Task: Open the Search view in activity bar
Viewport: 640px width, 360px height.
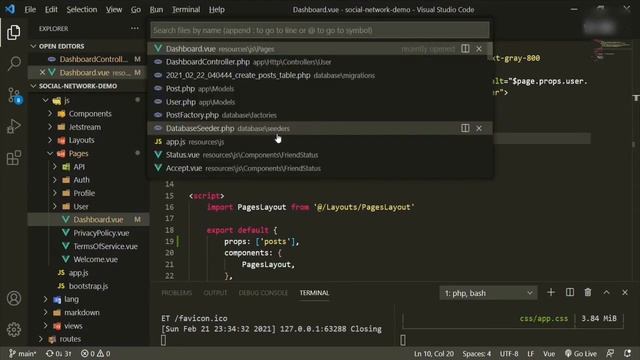Action: pyautogui.click(x=13, y=63)
